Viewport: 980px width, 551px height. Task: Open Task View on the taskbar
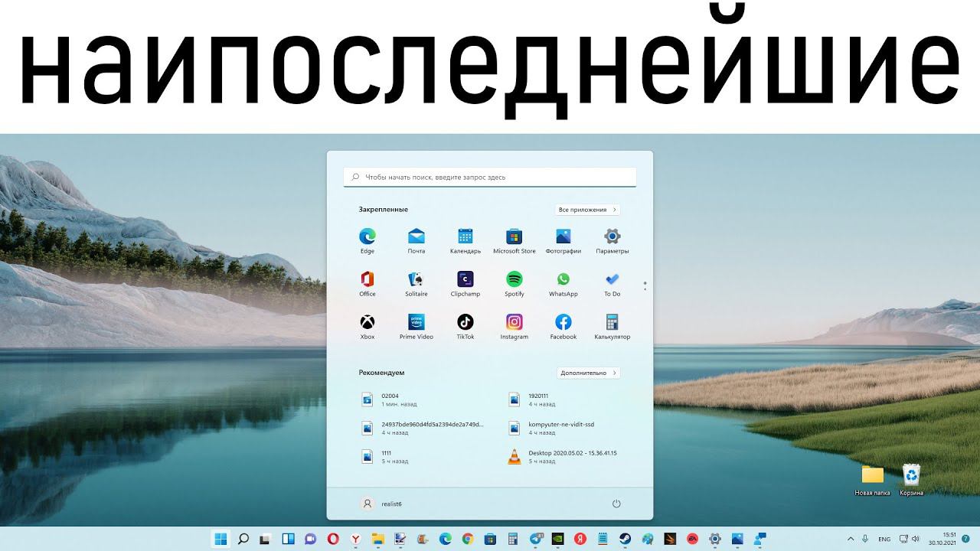point(265,539)
